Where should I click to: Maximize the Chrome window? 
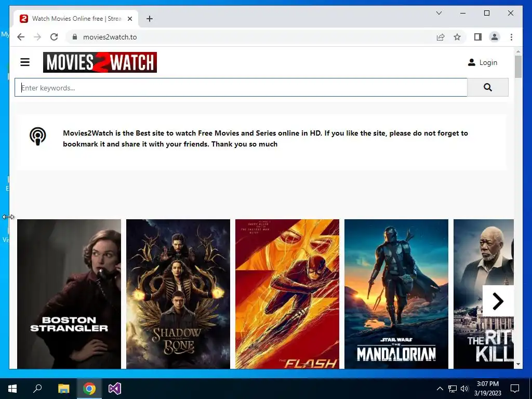pos(486,13)
